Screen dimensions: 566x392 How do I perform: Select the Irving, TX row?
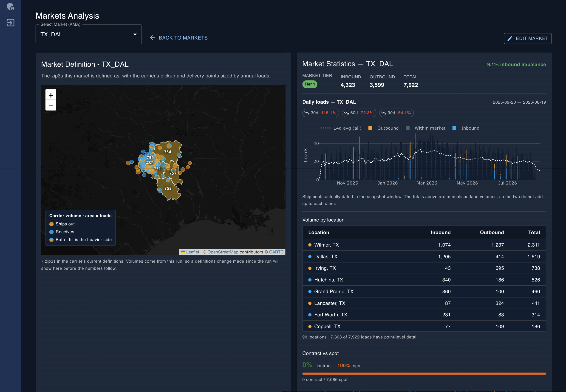click(424, 268)
